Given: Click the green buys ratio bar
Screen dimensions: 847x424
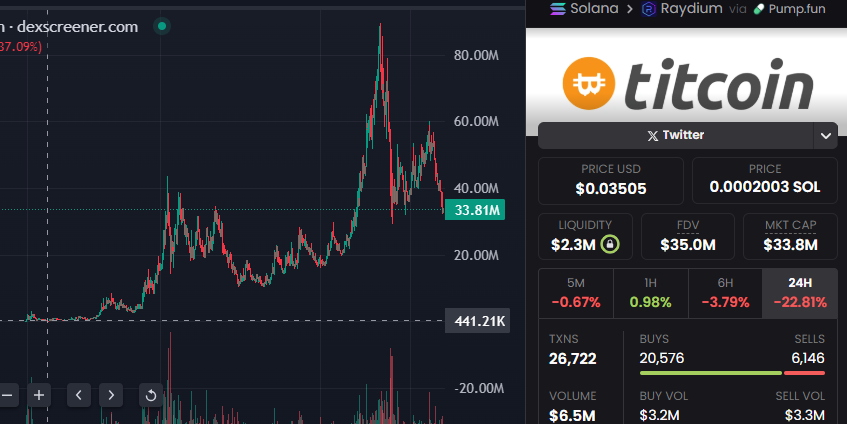Looking at the screenshot, I should [x=710, y=373].
